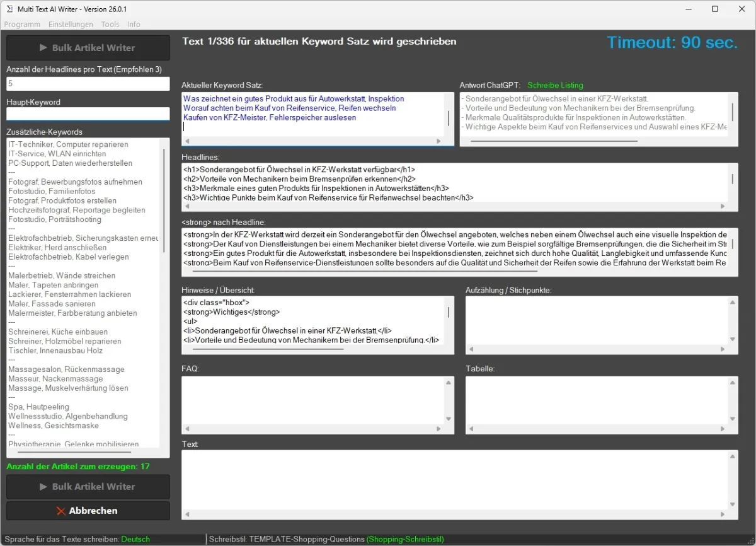Click scroll-left arrow of Headlines box
This screenshot has width=756, height=546.
(x=186, y=206)
